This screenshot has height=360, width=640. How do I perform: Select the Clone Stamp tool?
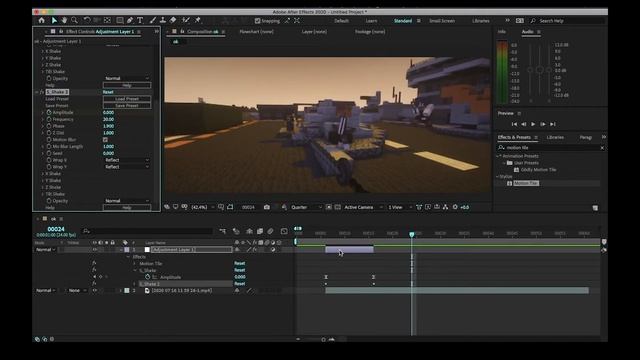(x=162, y=20)
